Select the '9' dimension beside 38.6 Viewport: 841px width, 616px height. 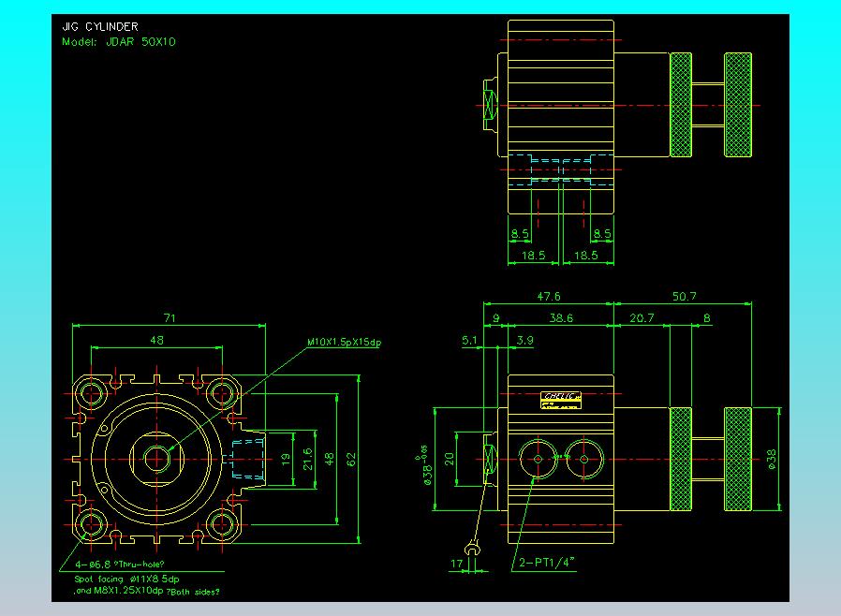pos(496,318)
